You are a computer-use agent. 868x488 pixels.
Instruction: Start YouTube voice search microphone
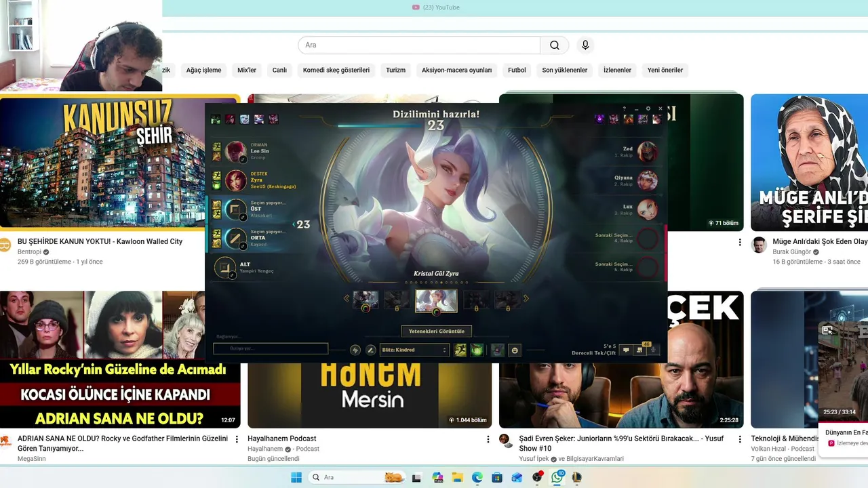(x=585, y=45)
